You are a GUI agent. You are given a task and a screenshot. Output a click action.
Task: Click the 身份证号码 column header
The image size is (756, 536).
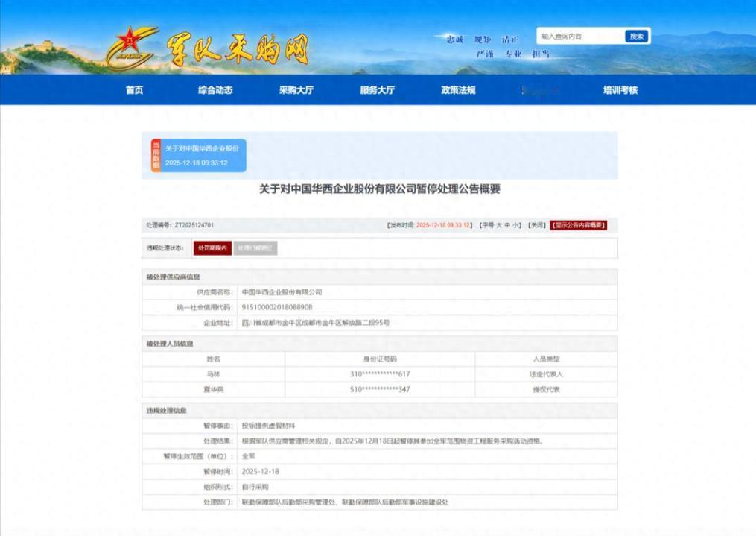(380, 359)
